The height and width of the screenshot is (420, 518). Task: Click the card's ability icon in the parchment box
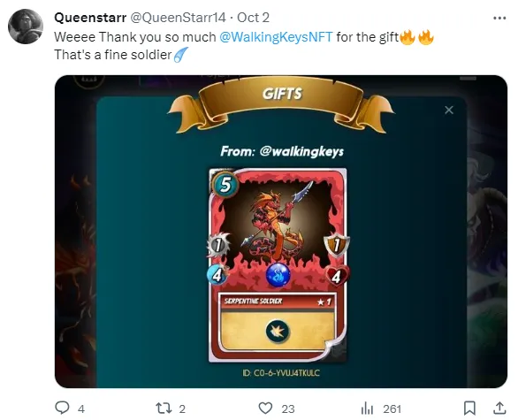click(278, 332)
